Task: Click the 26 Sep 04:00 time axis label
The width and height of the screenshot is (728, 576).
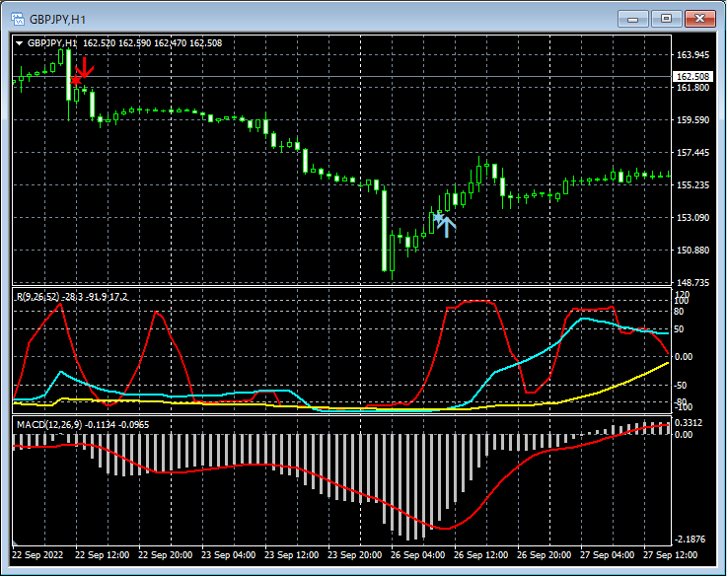Action: [x=417, y=555]
